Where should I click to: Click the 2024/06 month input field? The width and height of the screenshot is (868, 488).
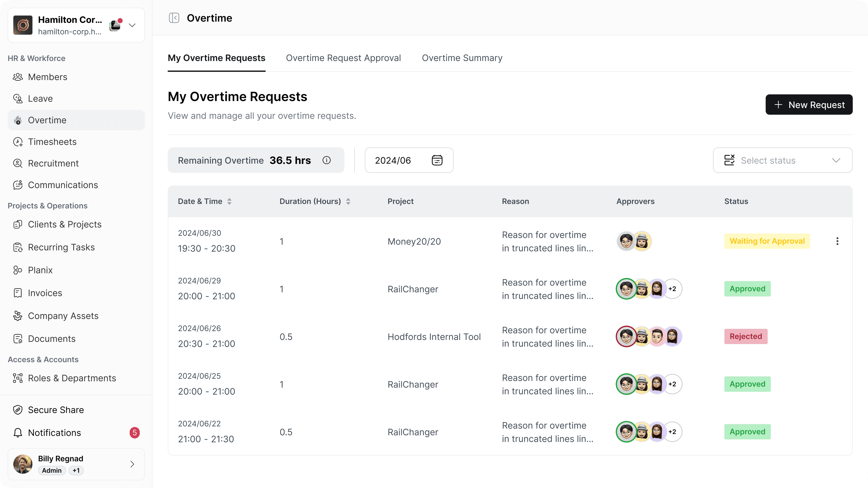click(x=393, y=160)
